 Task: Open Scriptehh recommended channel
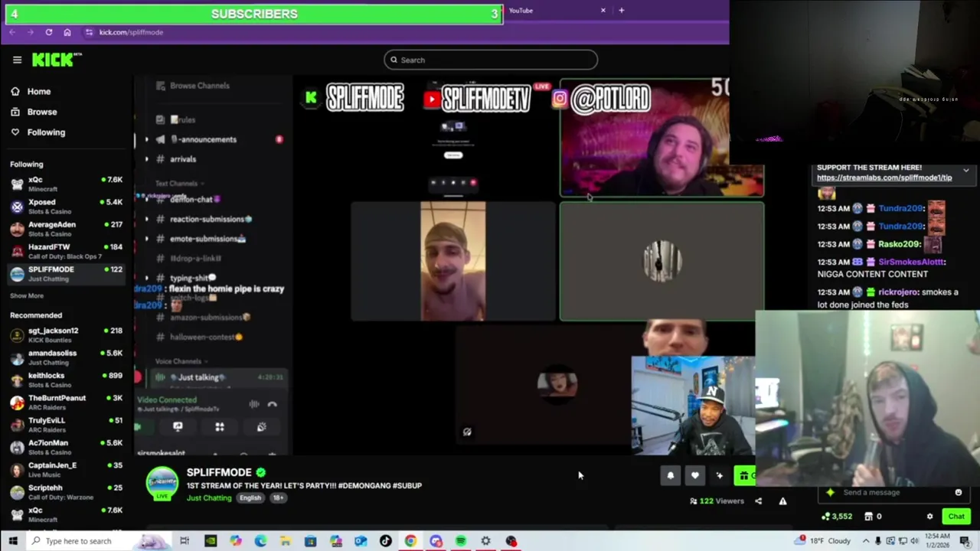point(66,491)
